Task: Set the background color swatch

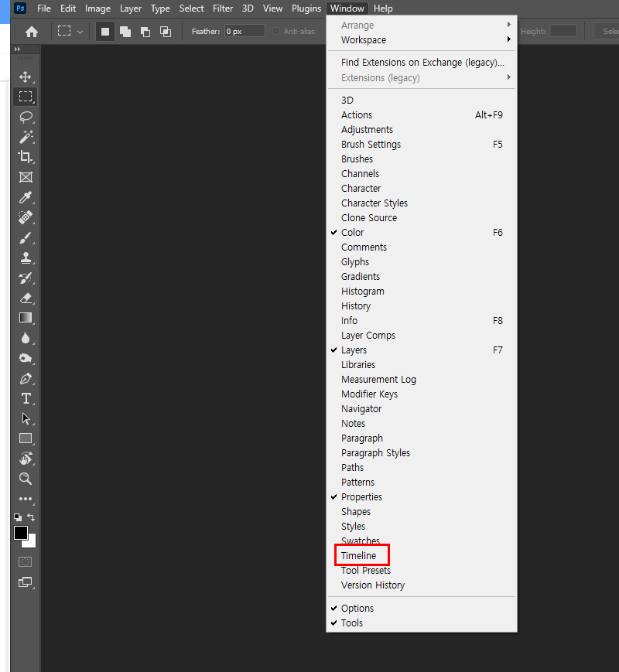Action: click(x=30, y=542)
